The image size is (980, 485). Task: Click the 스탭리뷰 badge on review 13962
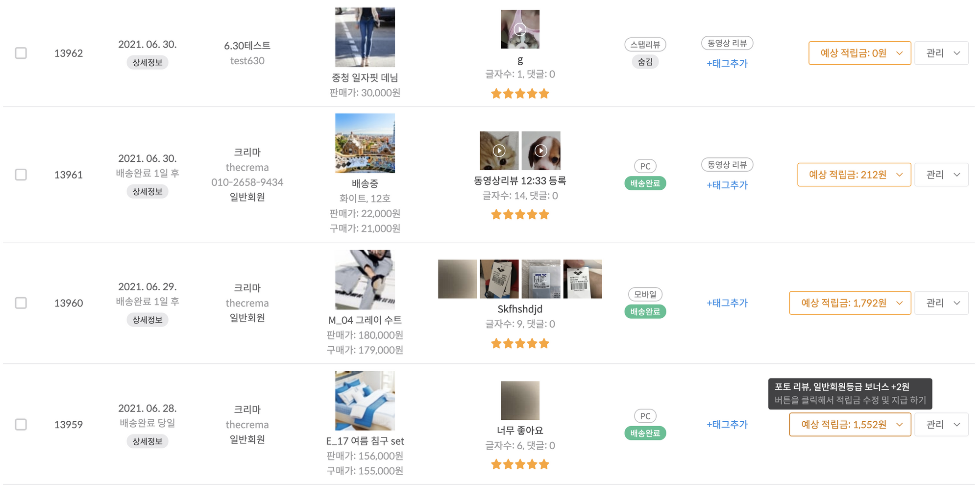click(645, 45)
